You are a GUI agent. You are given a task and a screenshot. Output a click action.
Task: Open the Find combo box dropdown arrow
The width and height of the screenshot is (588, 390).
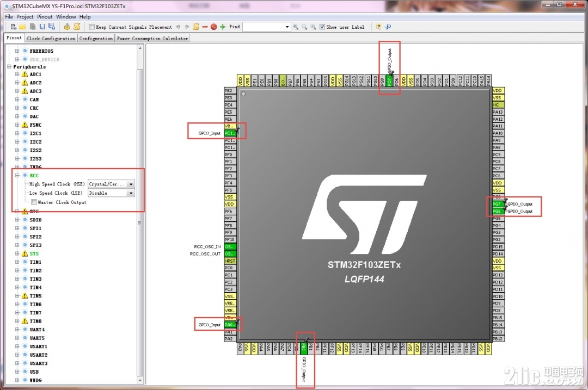pos(287,27)
